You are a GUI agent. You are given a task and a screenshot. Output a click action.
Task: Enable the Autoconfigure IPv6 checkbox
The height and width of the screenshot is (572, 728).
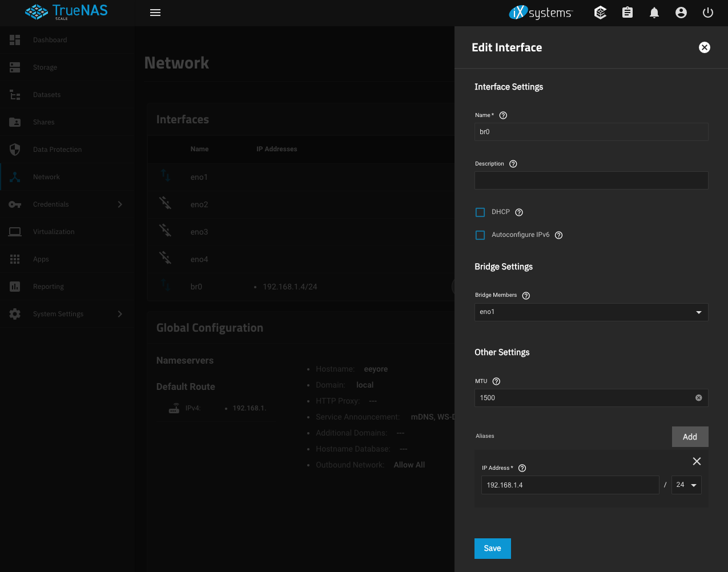480,235
